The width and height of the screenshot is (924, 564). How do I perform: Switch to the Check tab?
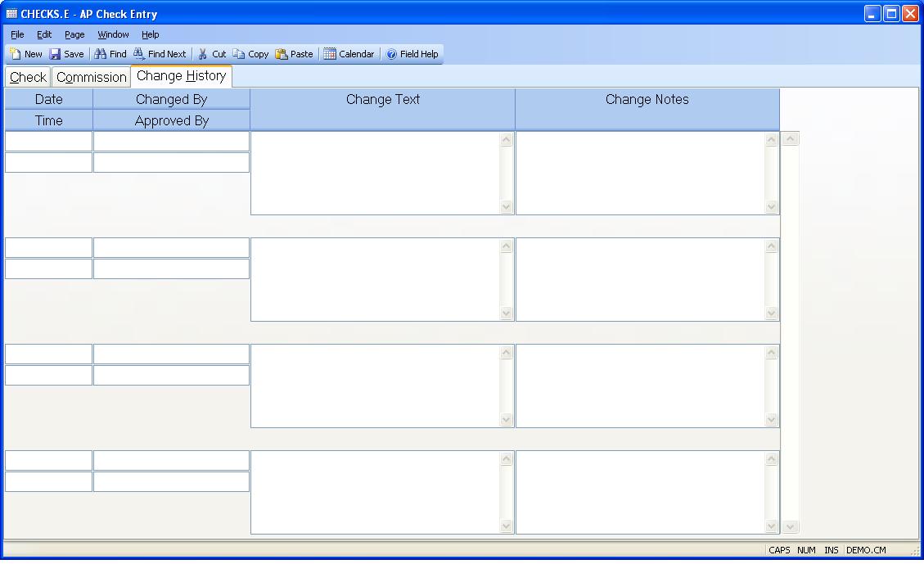pyautogui.click(x=28, y=77)
